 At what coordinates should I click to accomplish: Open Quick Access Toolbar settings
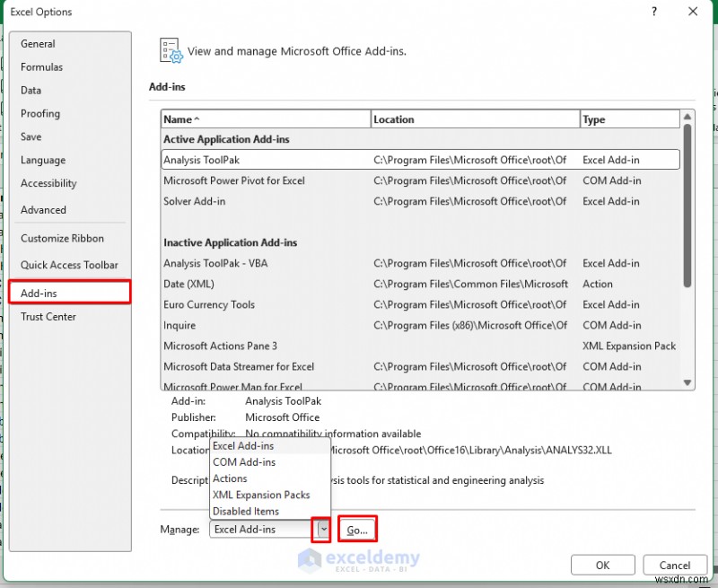click(69, 265)
